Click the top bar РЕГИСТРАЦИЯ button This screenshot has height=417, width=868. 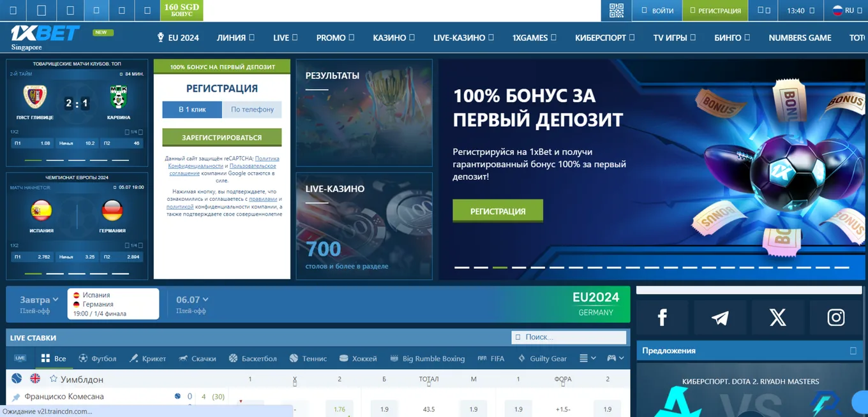coord(715,11)
